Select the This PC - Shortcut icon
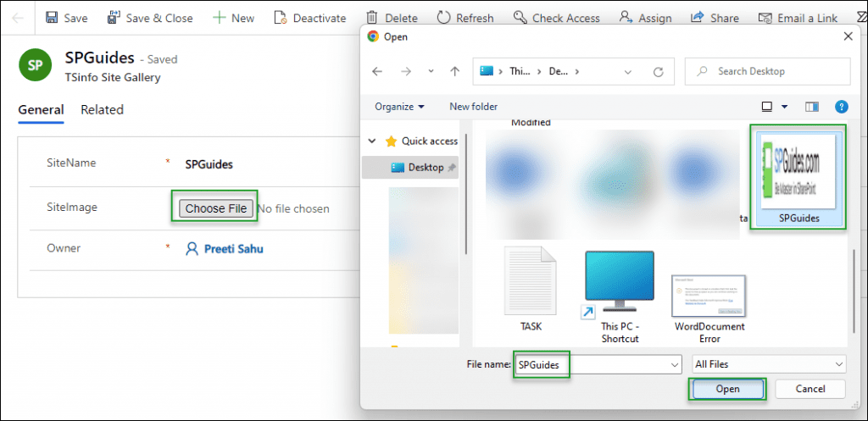 (x=620, y=296)
